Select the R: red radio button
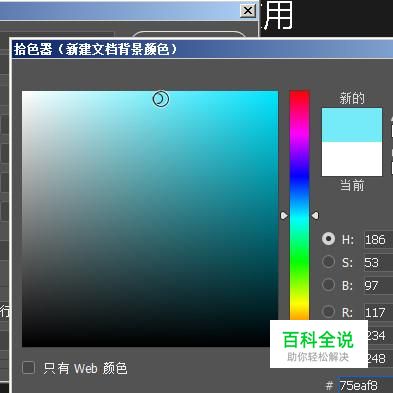The image size is (393, 393). pyautogui.click(x=328, y=312)
